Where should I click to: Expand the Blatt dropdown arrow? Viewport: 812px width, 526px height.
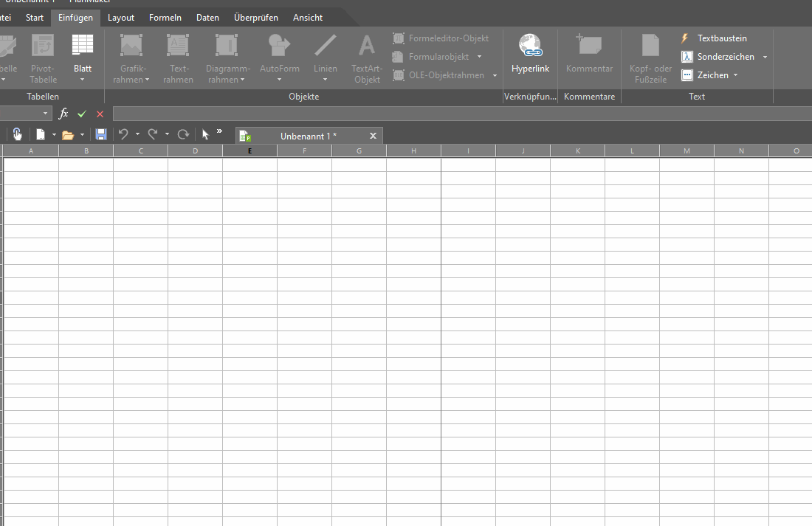point(83,80)
